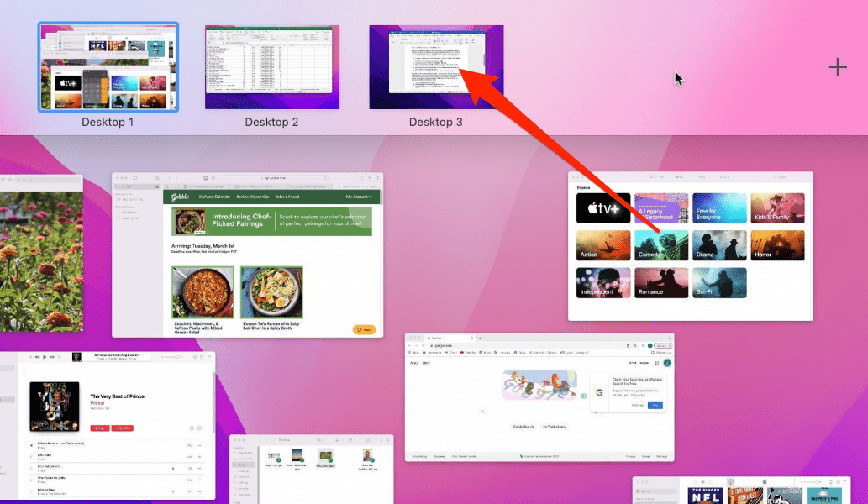Click the Play button on The Very Best of Prince

pyautogui.click(x=99, y=428)
